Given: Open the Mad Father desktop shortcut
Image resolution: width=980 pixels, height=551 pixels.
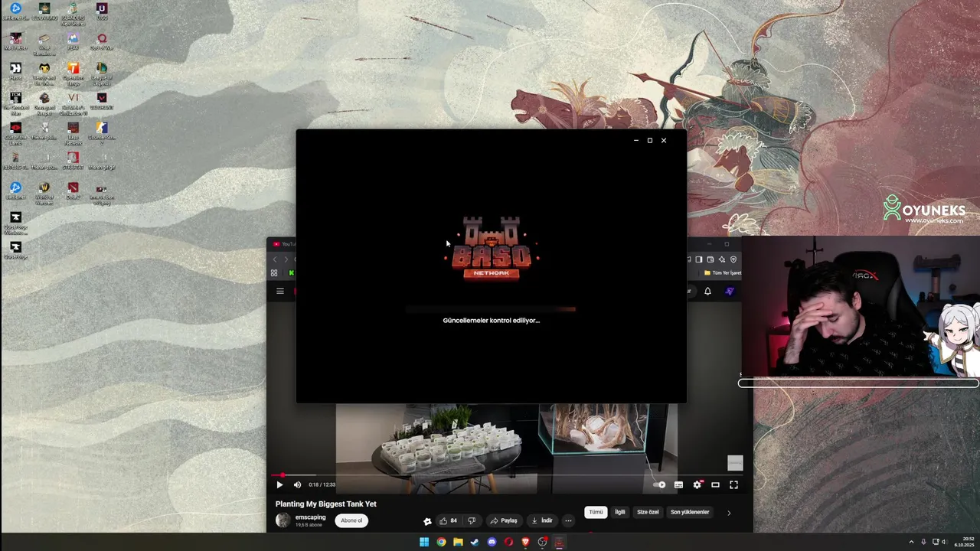Looking at the screenshot, I should point(15,41).
